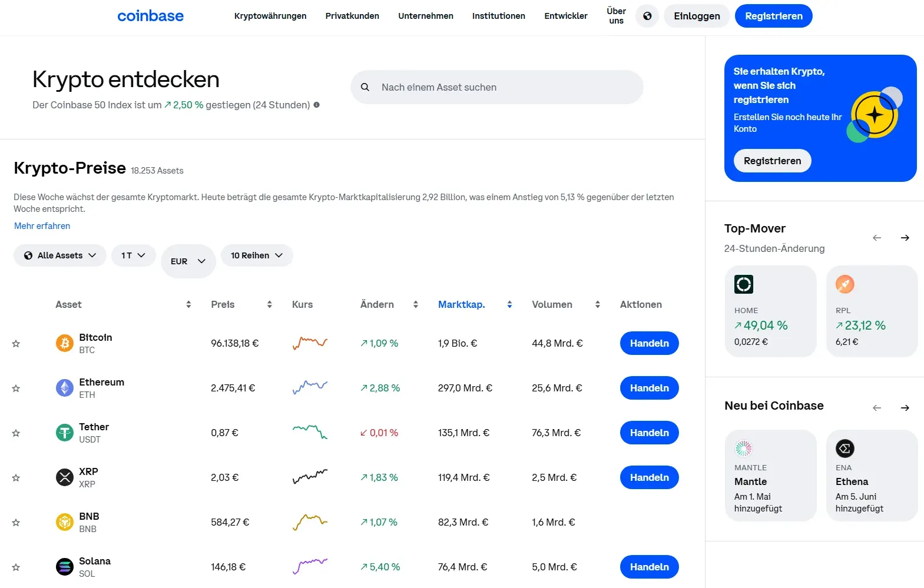Click the 18.253 Assets count
This screenshot has height=588, width=924.
coord(157,171)
